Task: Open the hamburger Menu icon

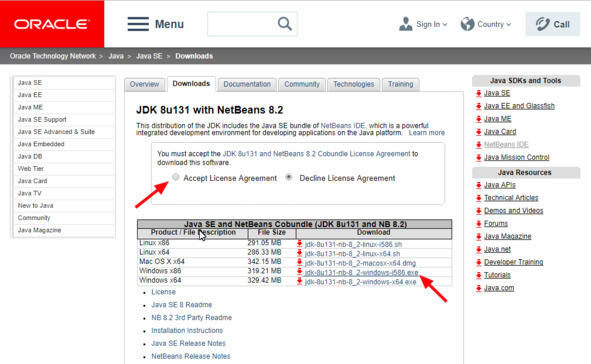Action: pos(138,24)
